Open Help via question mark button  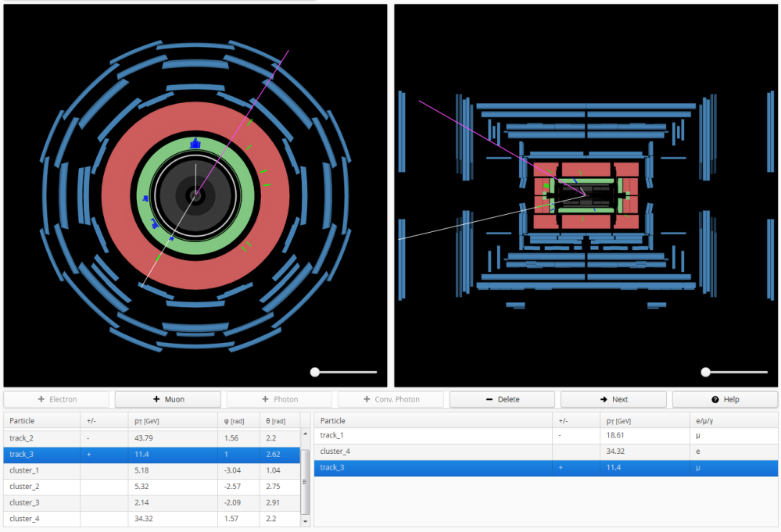tap(725, 399)
